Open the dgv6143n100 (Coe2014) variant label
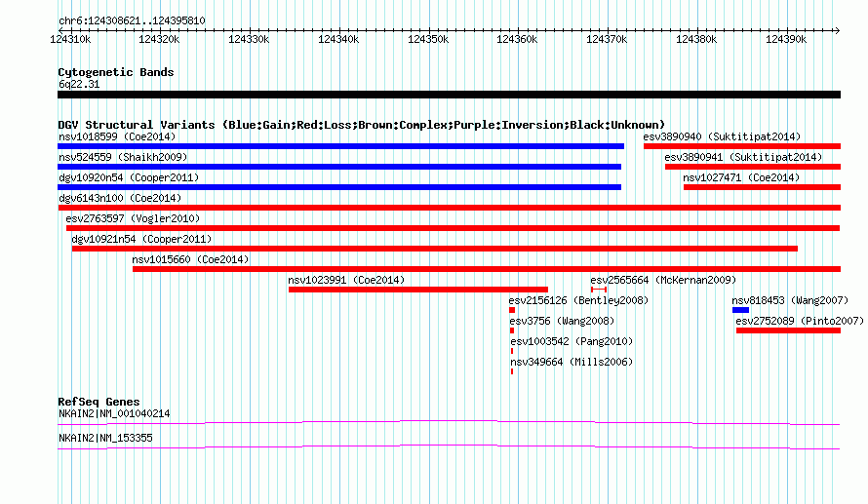Viewport: 868px width, 504px height. pyautogui.click(x=120, y=198)
